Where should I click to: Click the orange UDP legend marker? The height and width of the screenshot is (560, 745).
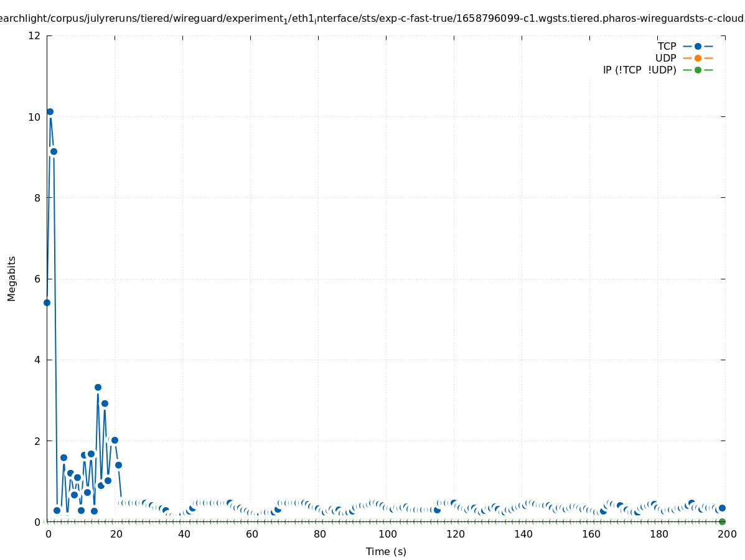pyautogui.click(x=698, y=58)
